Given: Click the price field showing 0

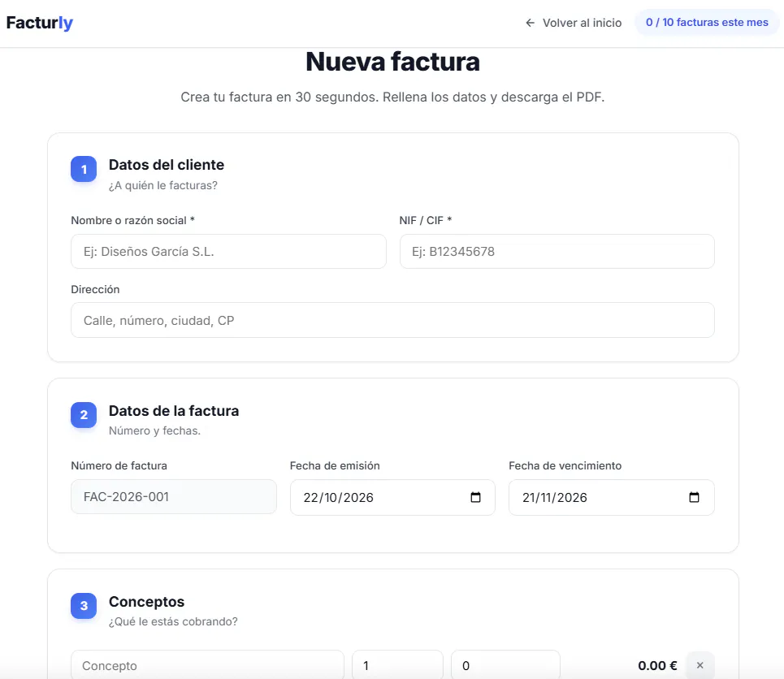Looking at the screenshot, I should point(505,665).
